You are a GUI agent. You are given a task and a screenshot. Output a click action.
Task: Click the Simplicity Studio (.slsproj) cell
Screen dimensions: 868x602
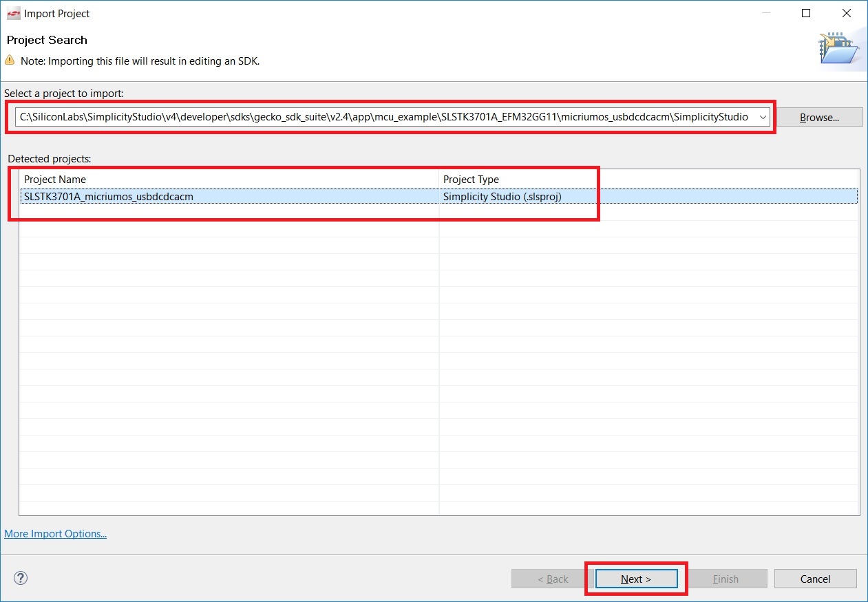click(502, 197)
